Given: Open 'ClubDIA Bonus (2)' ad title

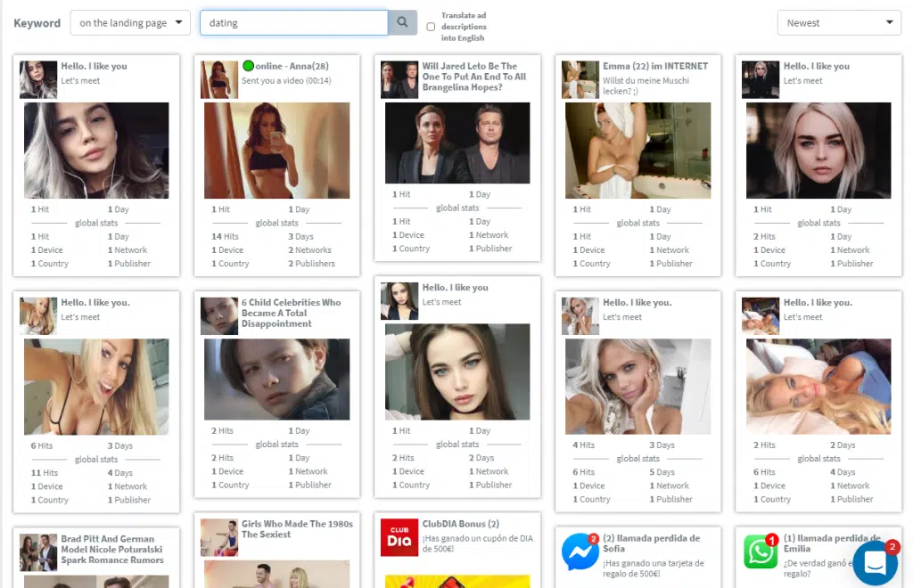Looking at the screenshot, I should 461,524.
